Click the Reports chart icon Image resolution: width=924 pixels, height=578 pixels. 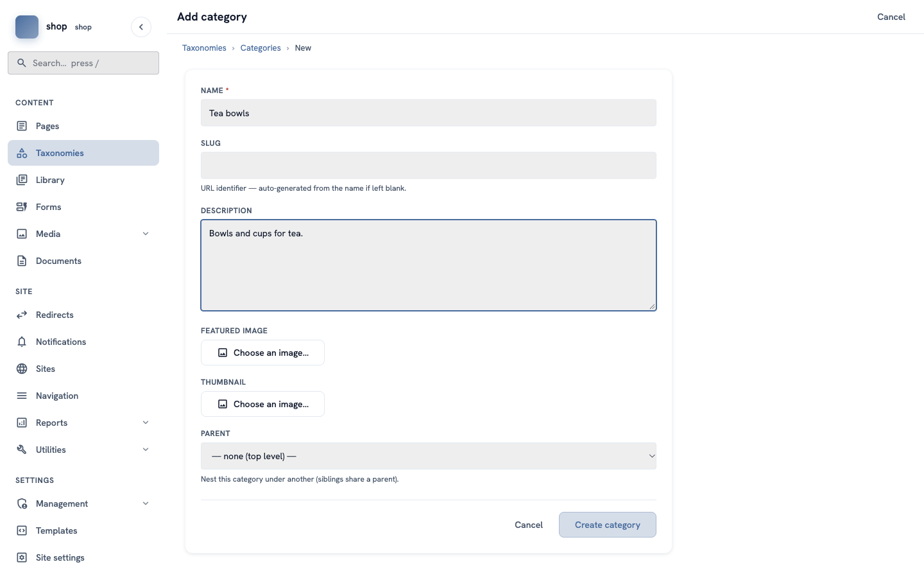pyautogui.click(x=22, y=423)
